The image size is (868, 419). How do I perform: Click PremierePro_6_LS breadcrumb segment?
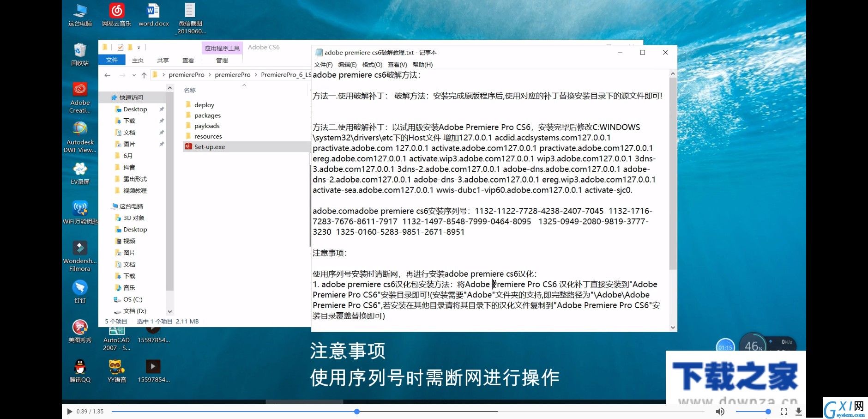pyautogui.click(x=286, y=75)
